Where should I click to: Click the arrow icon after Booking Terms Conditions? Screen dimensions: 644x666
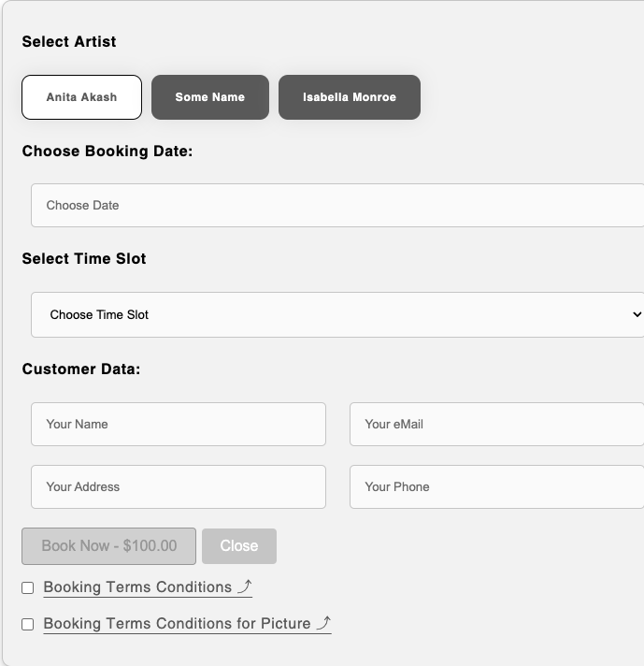click(x=245, y=586)
